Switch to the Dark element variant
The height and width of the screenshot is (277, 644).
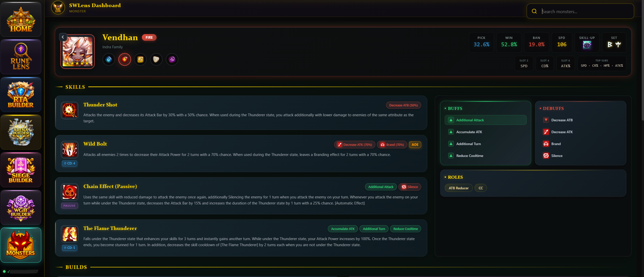(172, 59)
